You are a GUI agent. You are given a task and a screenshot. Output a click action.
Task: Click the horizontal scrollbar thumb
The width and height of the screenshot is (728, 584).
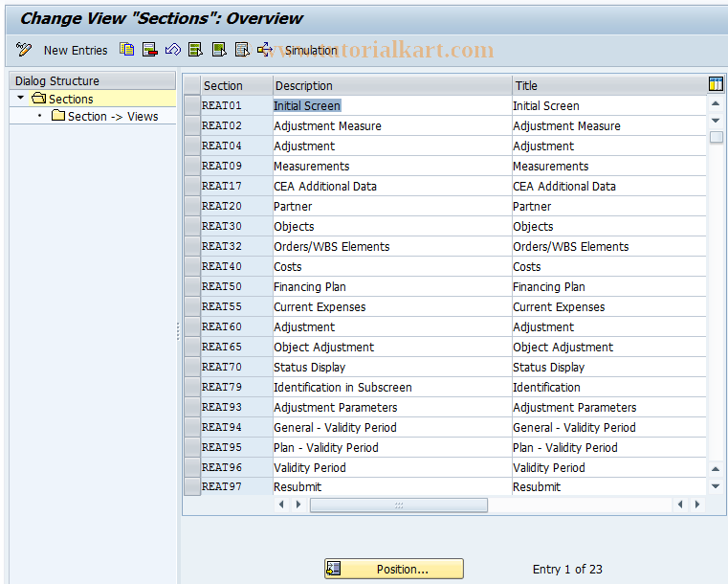[399, 505]
